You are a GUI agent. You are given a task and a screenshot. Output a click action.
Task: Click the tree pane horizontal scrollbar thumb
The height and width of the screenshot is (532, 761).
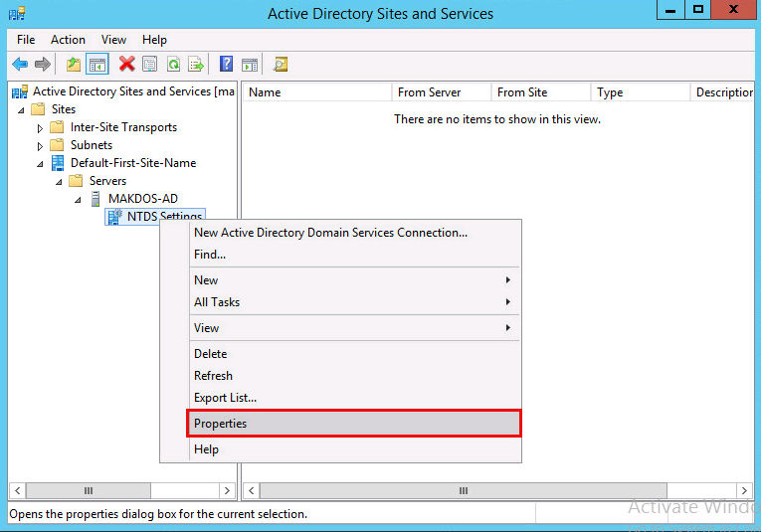pos(89,491)
